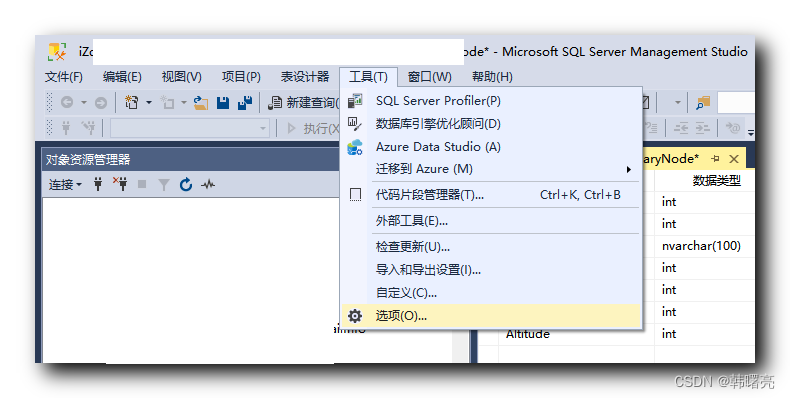Open Activity Monitor pulse icon

point(208,184)
